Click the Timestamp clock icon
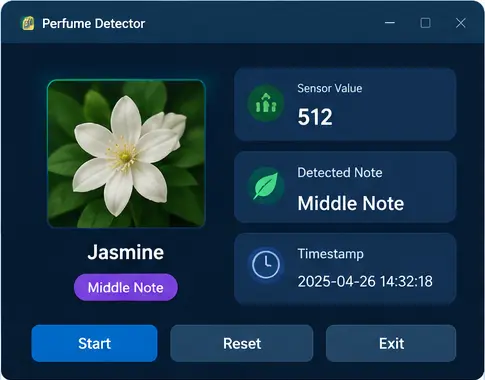485x380 pixels. pyautogui.click(x=266, y=264)
